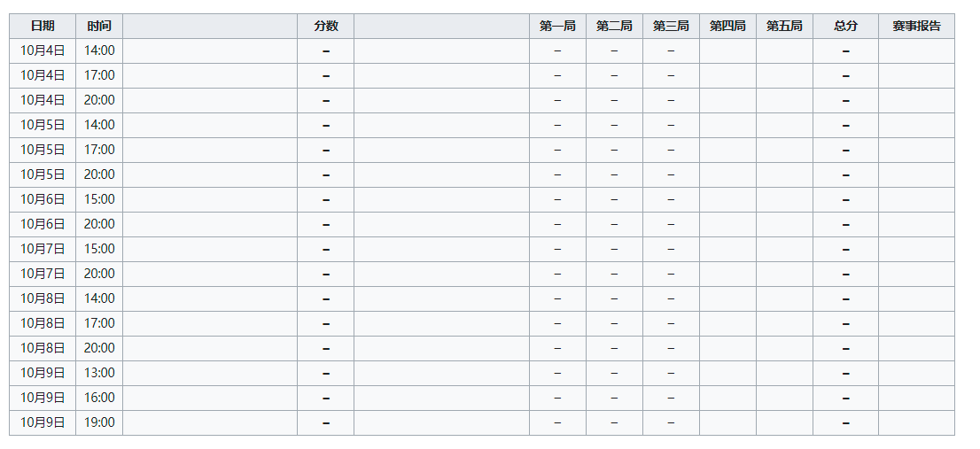Screen dimensions: 980x449
Task: Select the 第二局 column header
Action: (x=614, y=27)
